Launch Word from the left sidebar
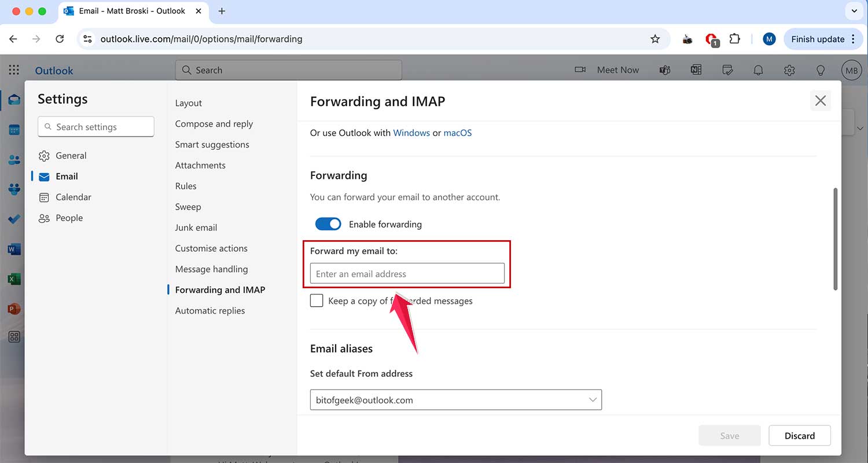The image size is (868, 463). pyautogui.click(x=13, y=249)
